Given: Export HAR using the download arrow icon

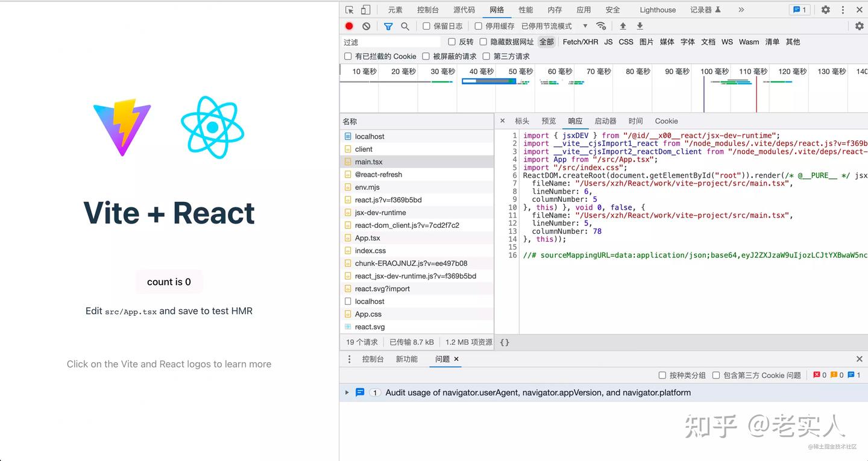Looking at the screenshot, I should [x=640, y=26].
